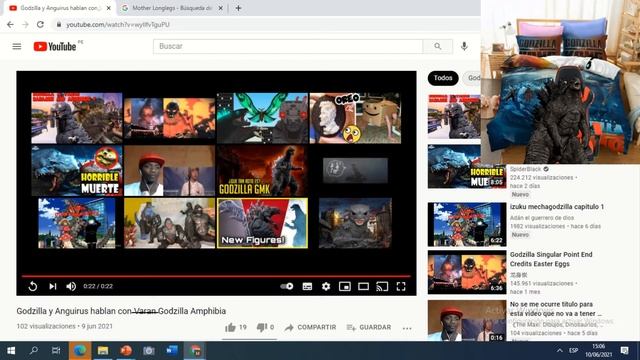Viewport: 640px width, 360px height.
Task: Open the Windows Start menu
Action: [x=11, y=351]
